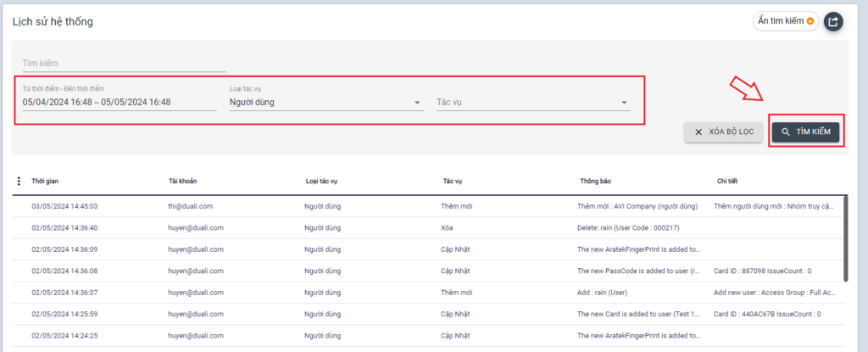Click the Tài khoản column header
868x352 pixels.
point(183,181)
